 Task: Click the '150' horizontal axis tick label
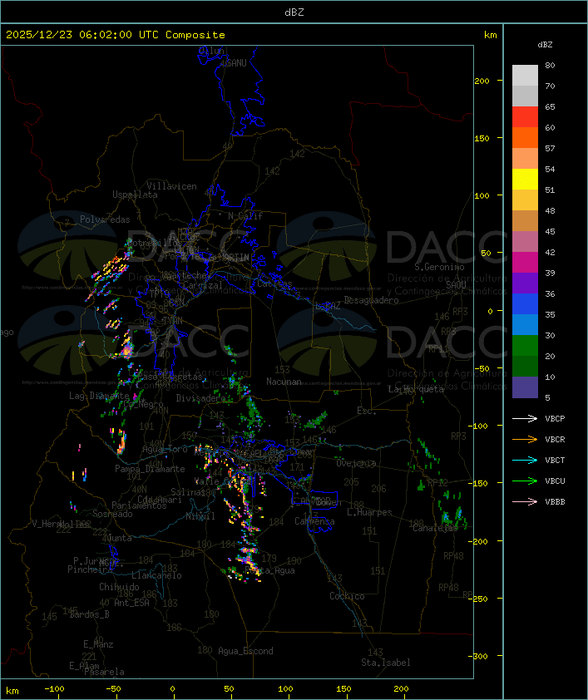point(343,689)
